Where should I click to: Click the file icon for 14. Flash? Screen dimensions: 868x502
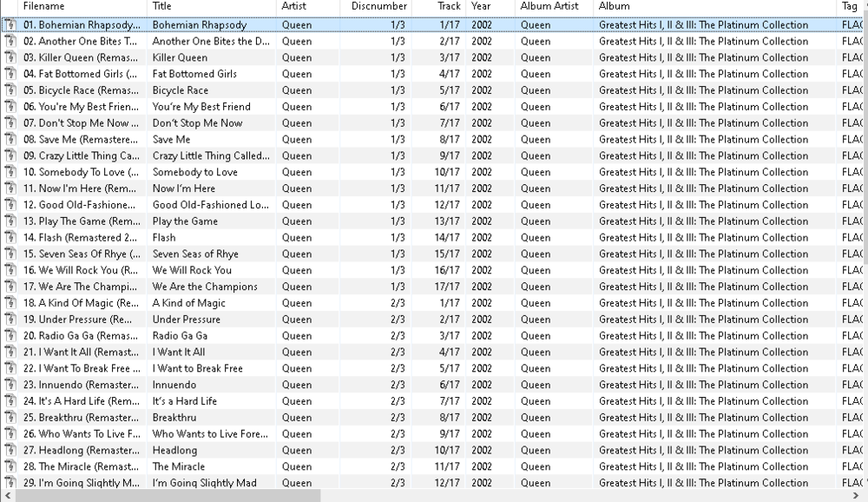pos(10,238)
